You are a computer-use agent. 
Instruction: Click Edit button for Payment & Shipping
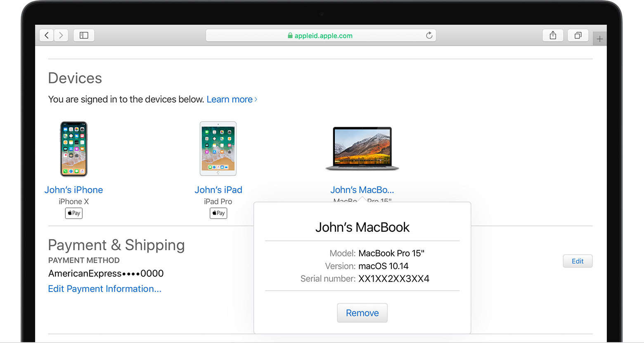[578, 261]
